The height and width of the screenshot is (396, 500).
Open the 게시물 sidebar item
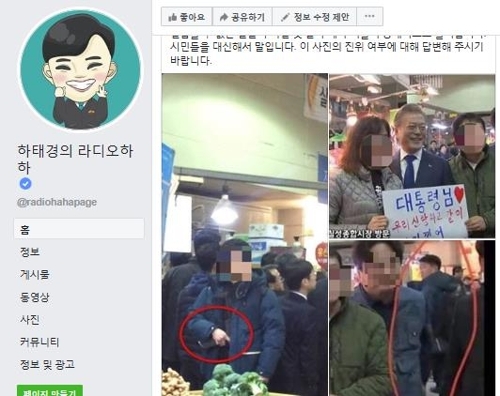tap(35, 274)
